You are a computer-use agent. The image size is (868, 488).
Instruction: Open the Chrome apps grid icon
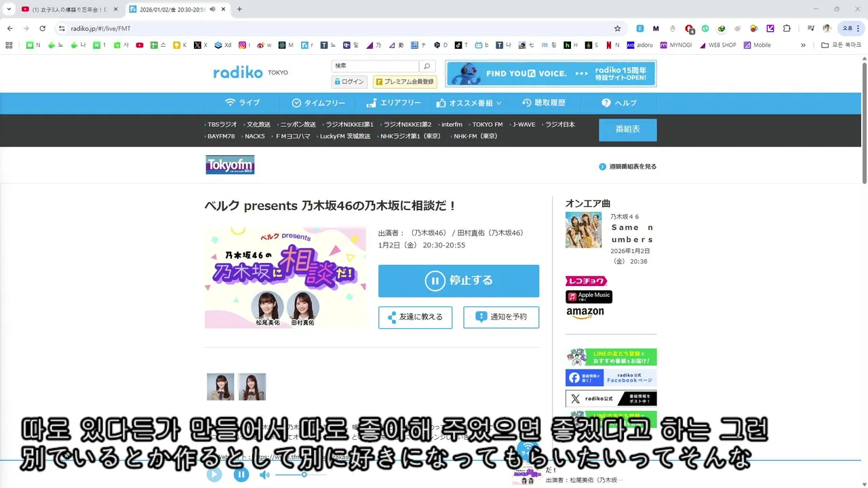click(x=9, y=45)
